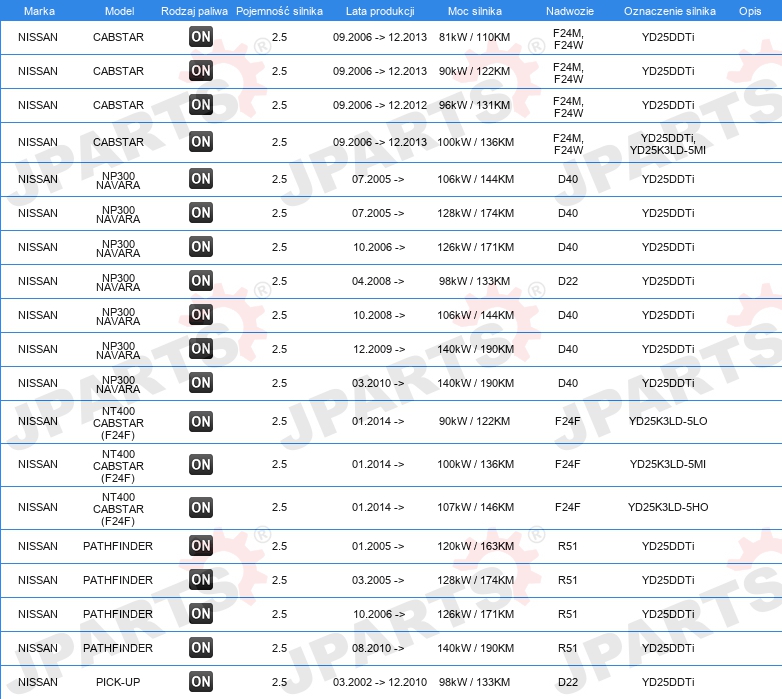Image resolution: width=782 pixels, height=699 pixels.
Task: Click the ON fuel badge for Cabstar 96kW / 131KM
Action: point(201,104)
